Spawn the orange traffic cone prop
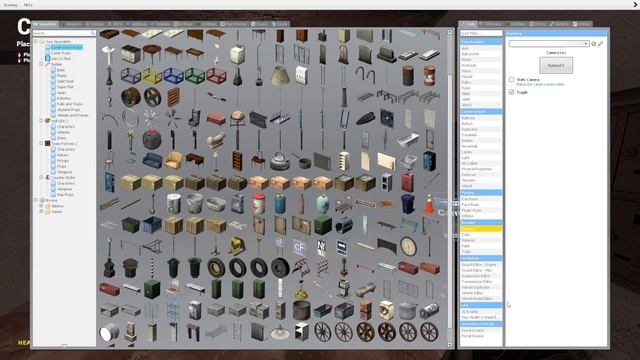This screenshot has width=640, height=360. pyautogui.click(x=429, y=203)
